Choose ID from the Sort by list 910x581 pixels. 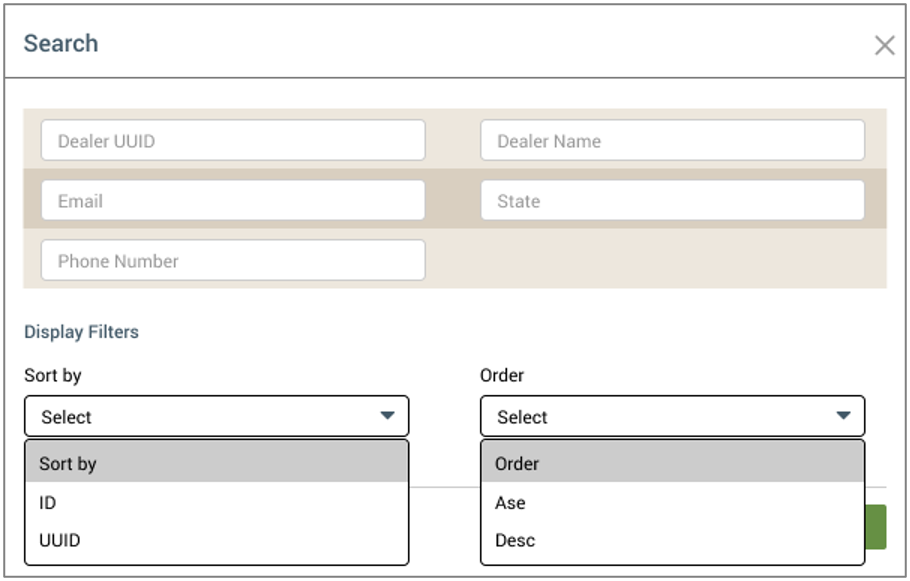[x=216, y=502]
